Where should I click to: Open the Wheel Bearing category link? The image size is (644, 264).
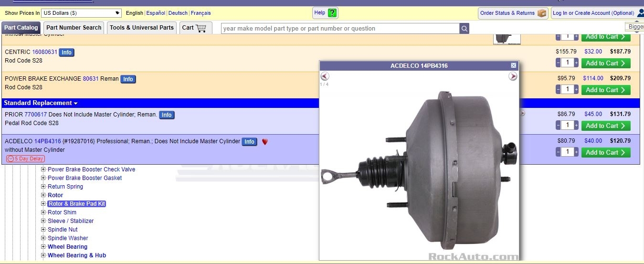click(x=67, y=247)
